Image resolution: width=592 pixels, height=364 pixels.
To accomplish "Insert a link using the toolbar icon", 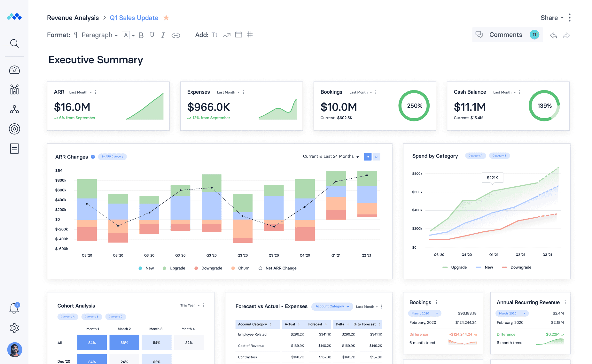I will click(176, 35).
